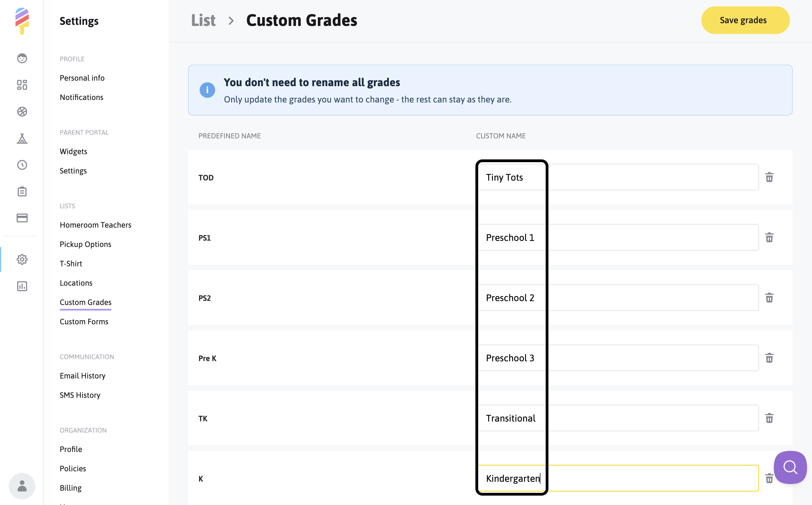
Task: Open the settings gear in sidebar
Action: [x=22, y=259]
